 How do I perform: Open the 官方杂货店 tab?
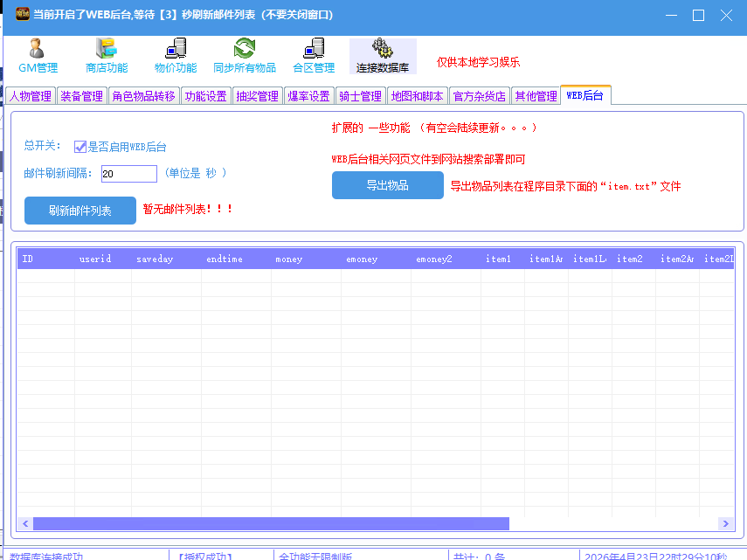pyautogui.click(x=479, y=96)
